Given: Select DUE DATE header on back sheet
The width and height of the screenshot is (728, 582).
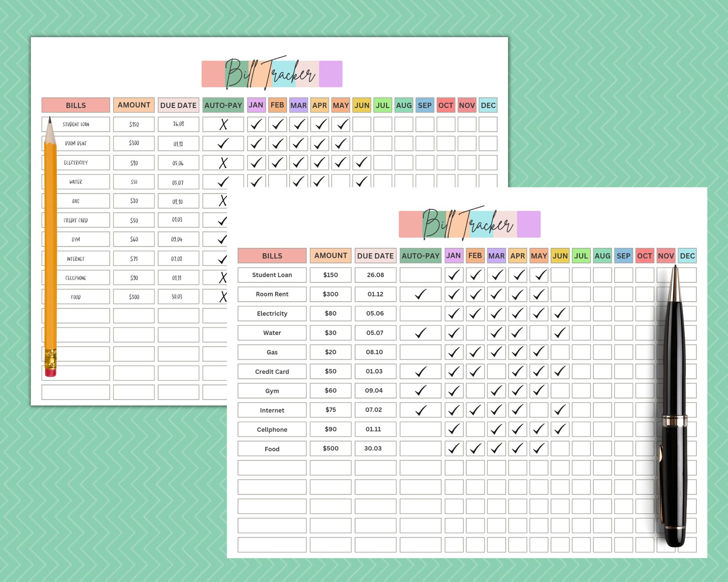Looking at the screenshot, I should [178, 105].
